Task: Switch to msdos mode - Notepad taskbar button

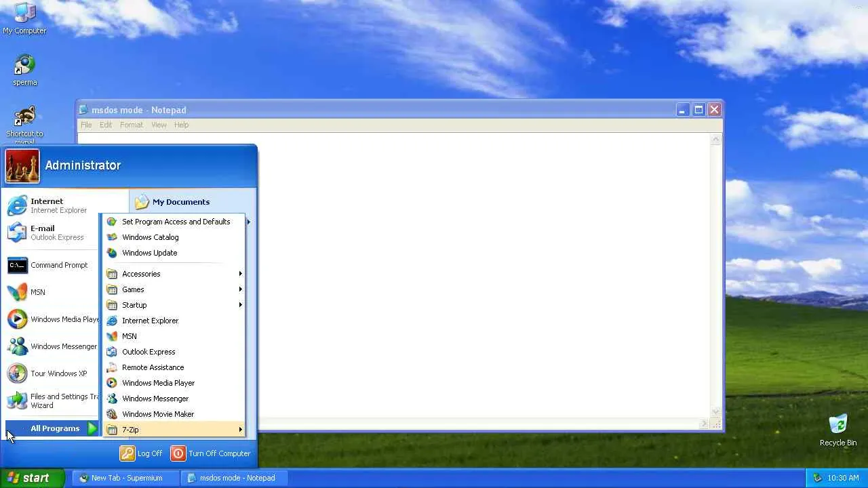Action: (x=235, y=478)
